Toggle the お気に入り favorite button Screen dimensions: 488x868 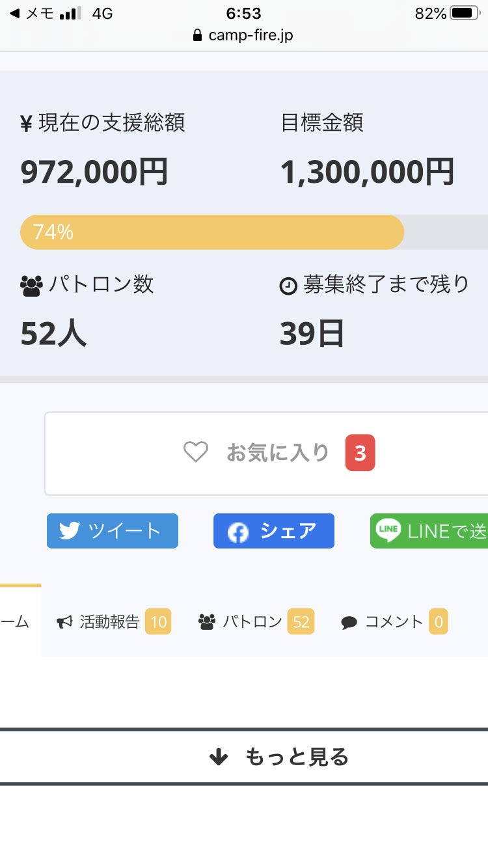tap(277, 453)
